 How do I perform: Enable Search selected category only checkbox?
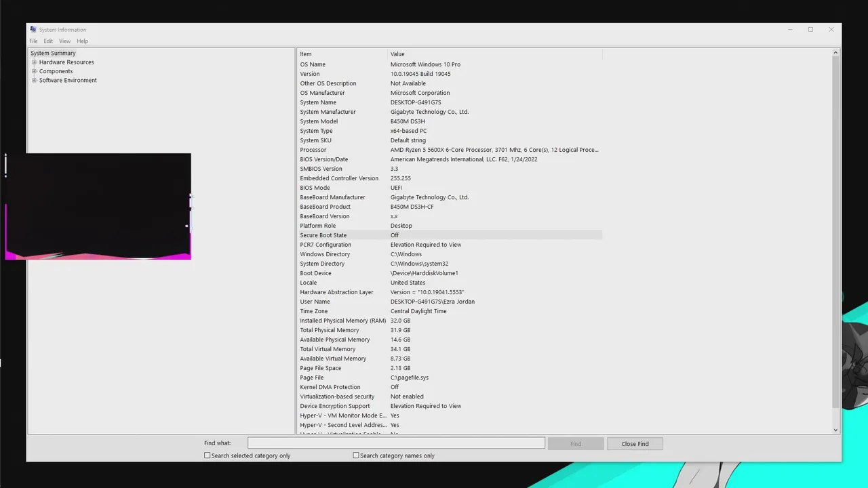[x=208, y=455]
